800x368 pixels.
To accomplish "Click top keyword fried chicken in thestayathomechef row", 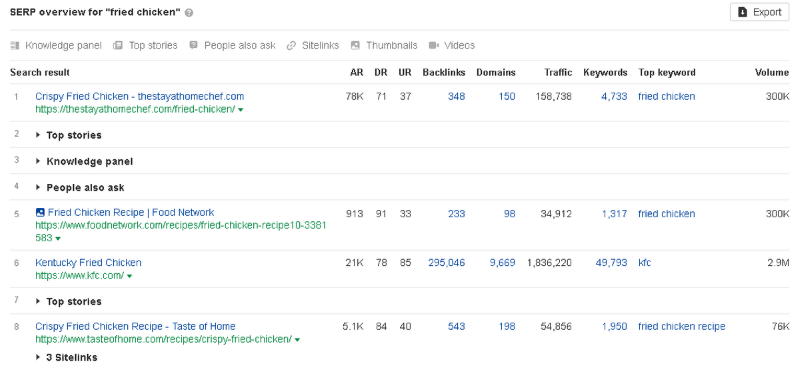I will [x=666, y=96].
